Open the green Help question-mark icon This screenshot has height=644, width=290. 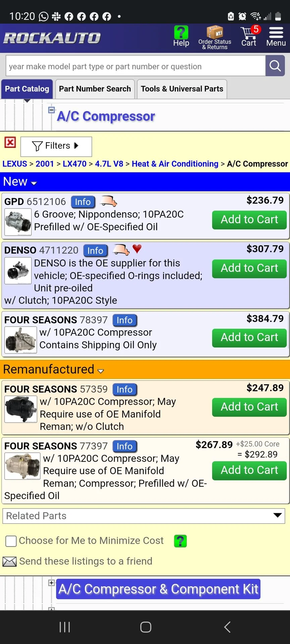(x=181, y=33)
